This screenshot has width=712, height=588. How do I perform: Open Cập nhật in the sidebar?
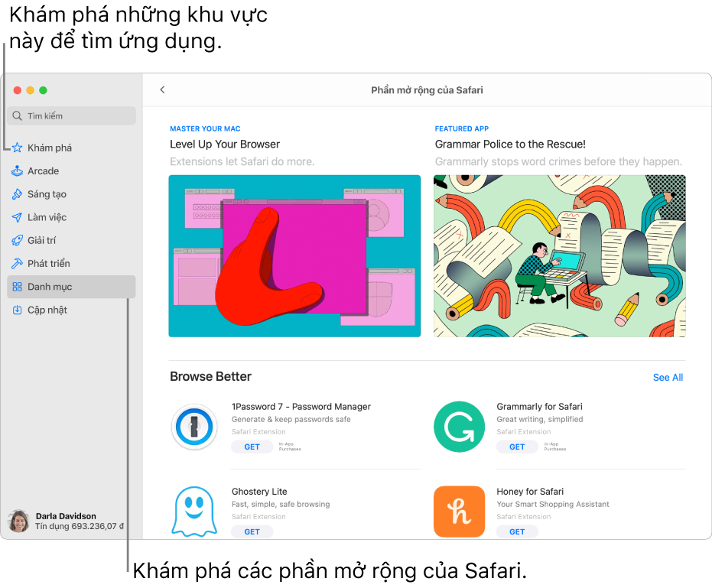(x=71, y=310)
